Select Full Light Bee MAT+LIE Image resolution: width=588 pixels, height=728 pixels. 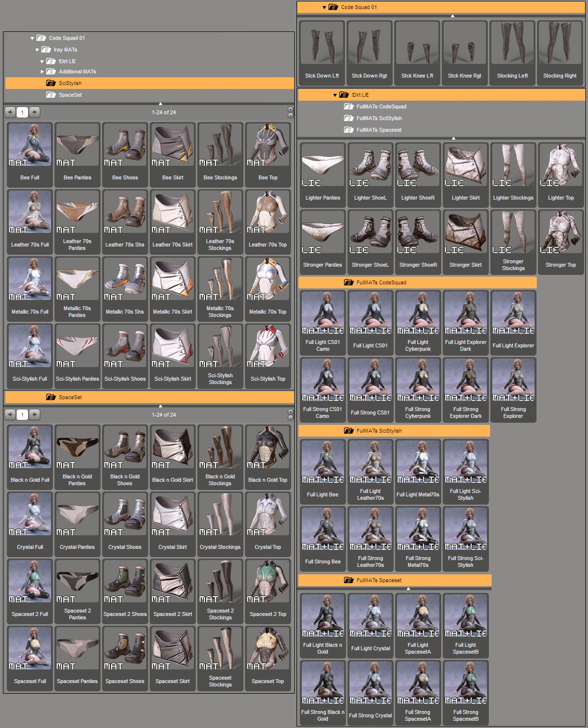[x=323, y=472]
